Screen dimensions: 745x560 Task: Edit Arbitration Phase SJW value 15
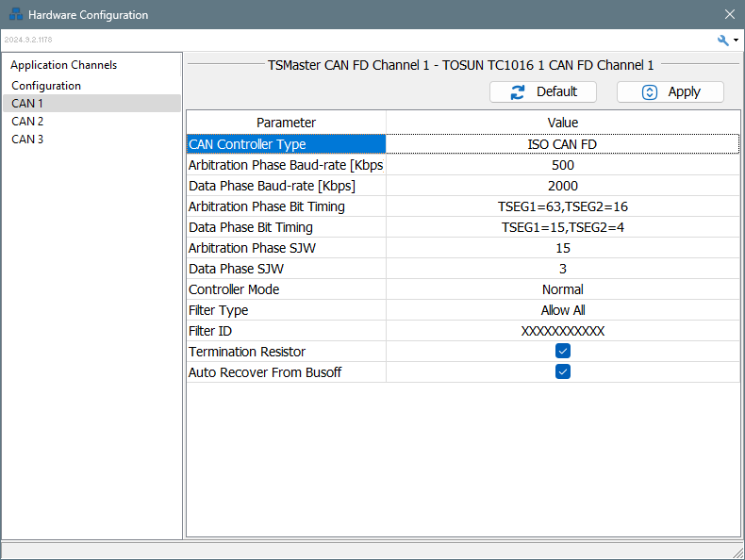563,248
